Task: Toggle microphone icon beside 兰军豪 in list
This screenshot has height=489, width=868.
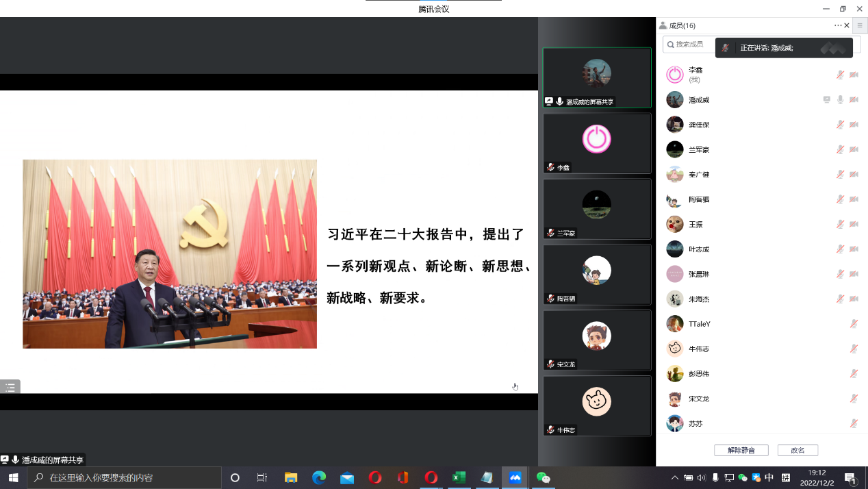Action: [x=840, y=149]
